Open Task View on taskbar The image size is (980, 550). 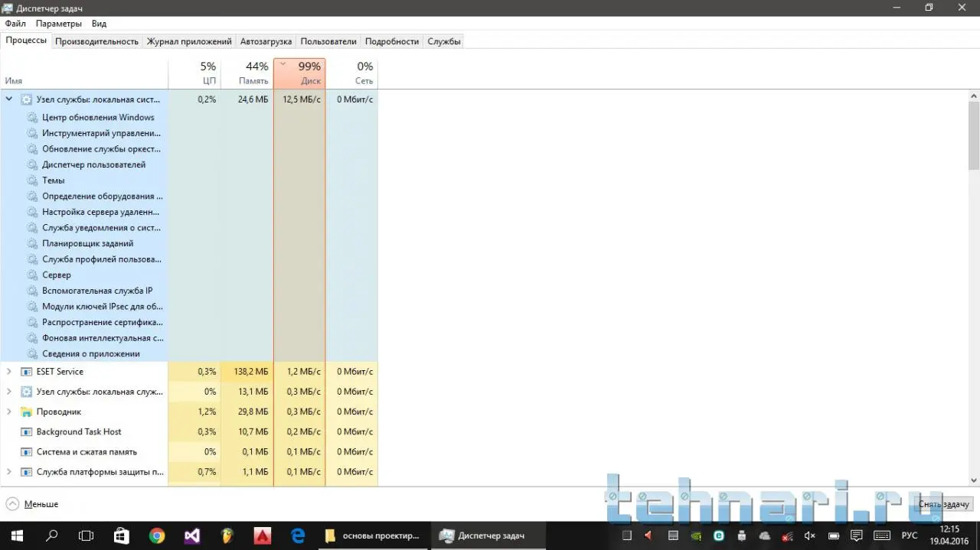tap(87, 535)
